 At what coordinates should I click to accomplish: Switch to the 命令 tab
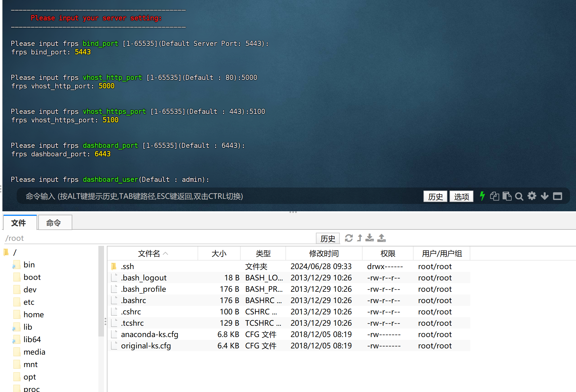[x=54, y=223]
